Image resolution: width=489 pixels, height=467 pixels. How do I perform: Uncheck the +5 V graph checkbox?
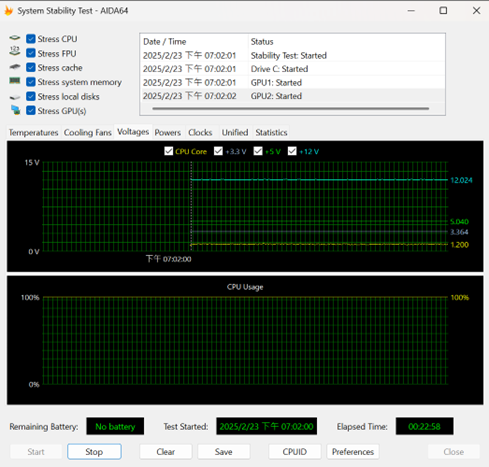[258, 151]
